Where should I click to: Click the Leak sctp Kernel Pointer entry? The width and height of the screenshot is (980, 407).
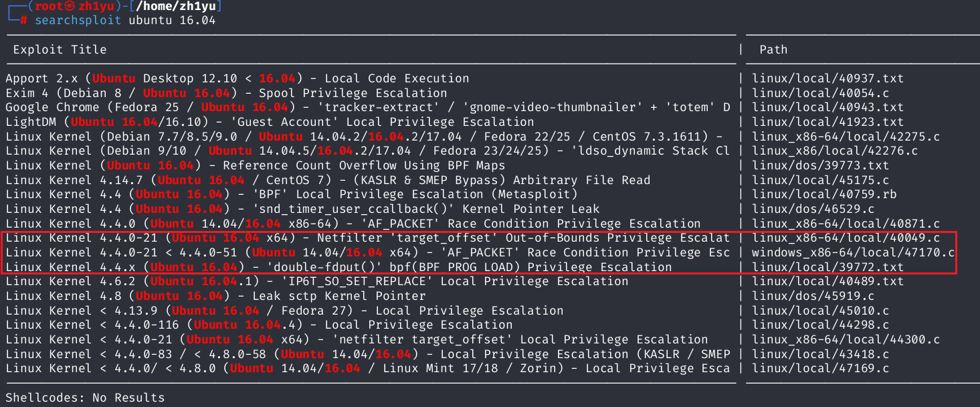(x=215, y=296)
